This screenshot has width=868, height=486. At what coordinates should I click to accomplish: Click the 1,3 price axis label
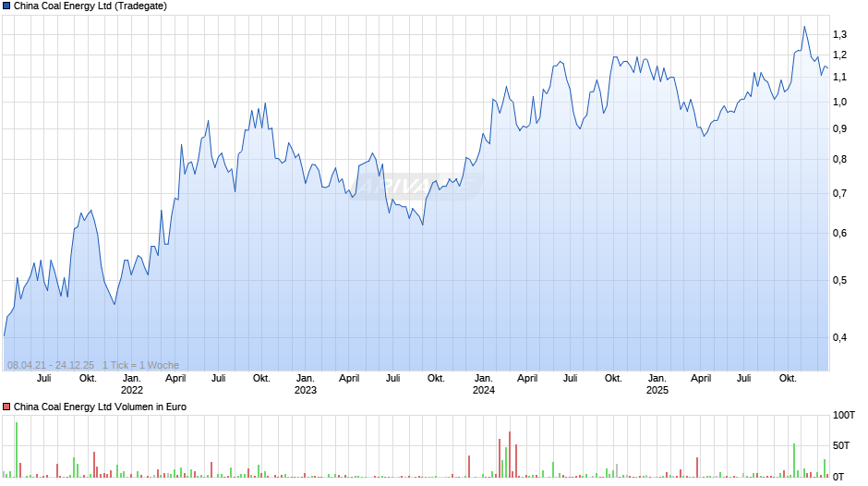[x=839, y=34]
